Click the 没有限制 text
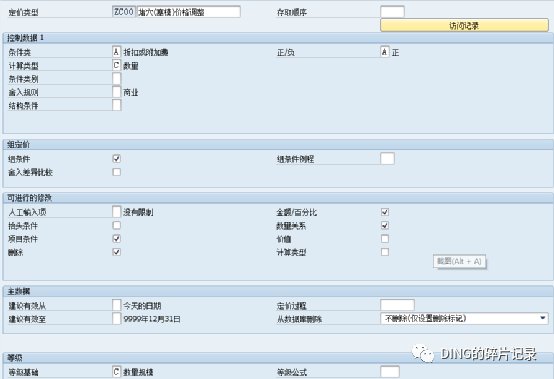Image resolution: width=554 pixels, height=379 pixels. point(138,212)
